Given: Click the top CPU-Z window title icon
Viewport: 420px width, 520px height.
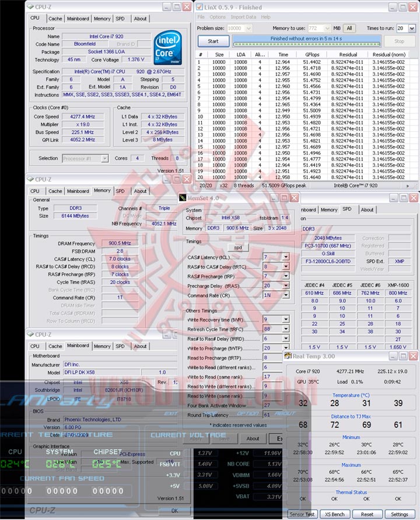Looking at the screenshot, I should (30, 6).
